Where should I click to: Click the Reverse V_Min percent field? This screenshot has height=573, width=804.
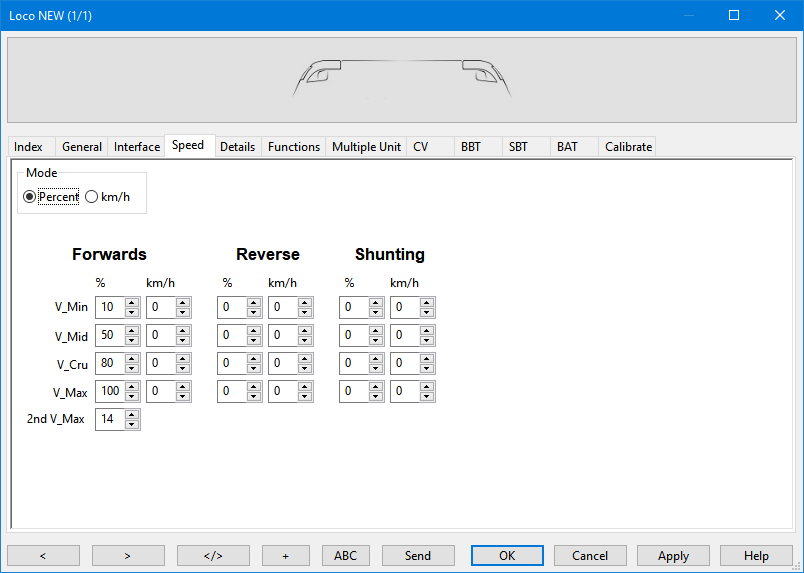pyautogui.click(x=231, y=307)
